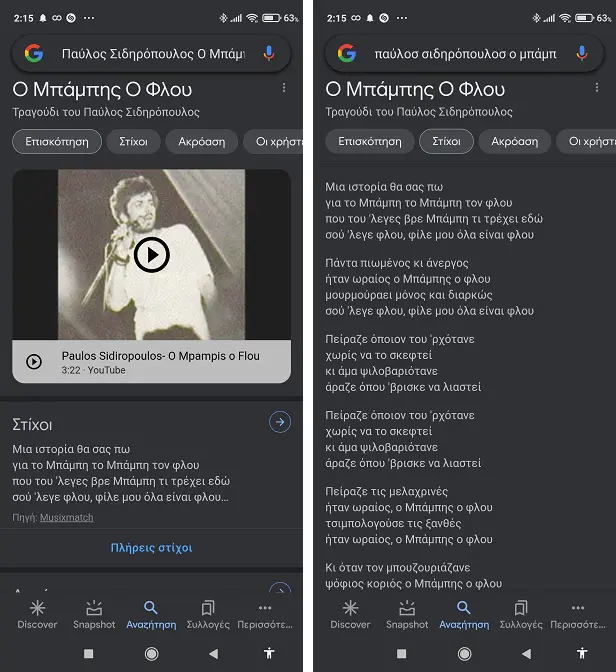Select the Στίχοι chip on left screen

[x=133, y=141]
